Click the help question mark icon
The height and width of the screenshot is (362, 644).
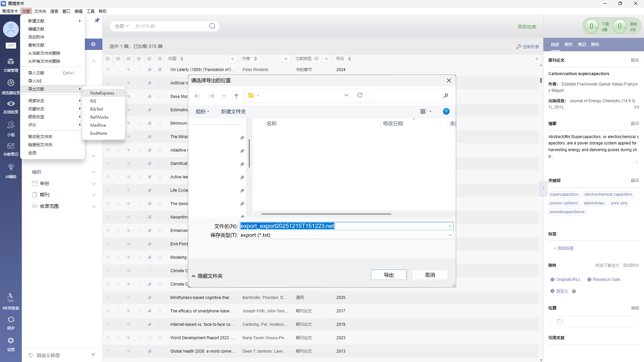[x=446, y=112]
